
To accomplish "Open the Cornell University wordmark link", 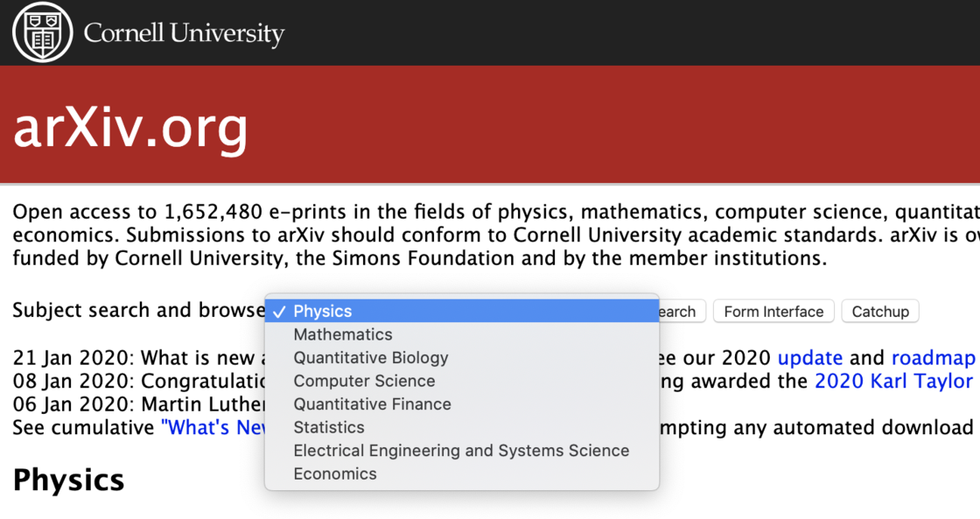I will (184, 33).
